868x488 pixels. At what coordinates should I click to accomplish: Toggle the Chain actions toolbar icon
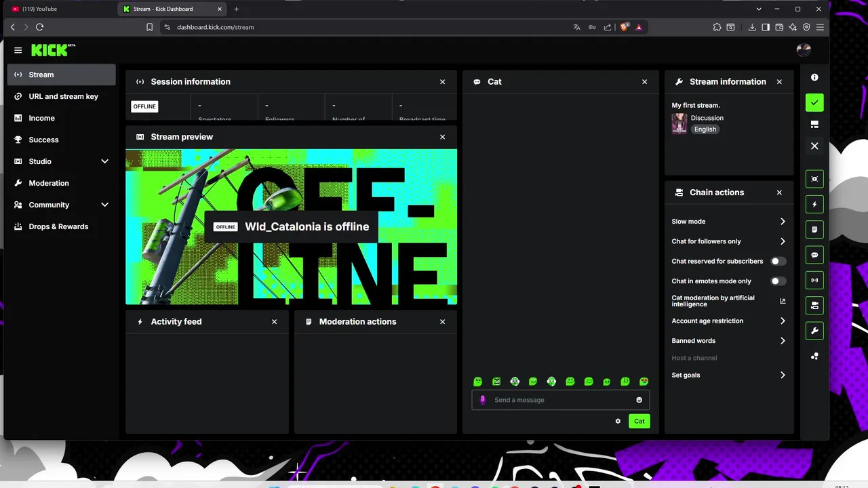point(814,306)
